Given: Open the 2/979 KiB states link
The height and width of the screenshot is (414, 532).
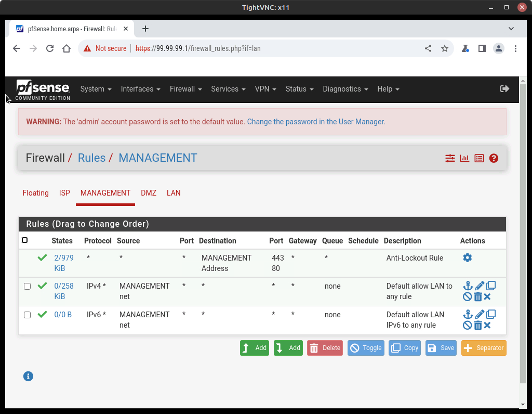Looking at the screenshot, I should click(64, 263).
